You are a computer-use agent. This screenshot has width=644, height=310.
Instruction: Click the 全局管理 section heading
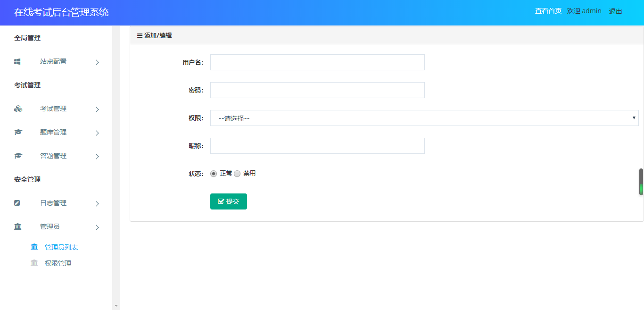[x=27, y=38]
